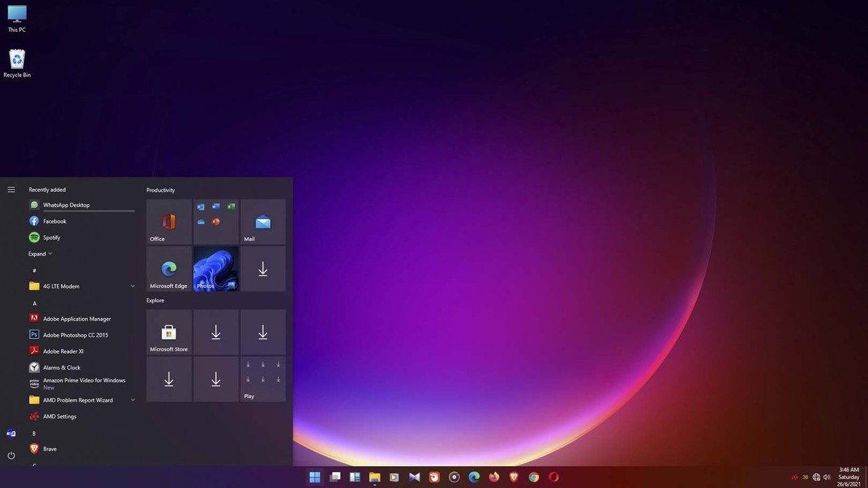Click the Explore group heading
This screenshot has width=868, height=488.
click(155, 300)
